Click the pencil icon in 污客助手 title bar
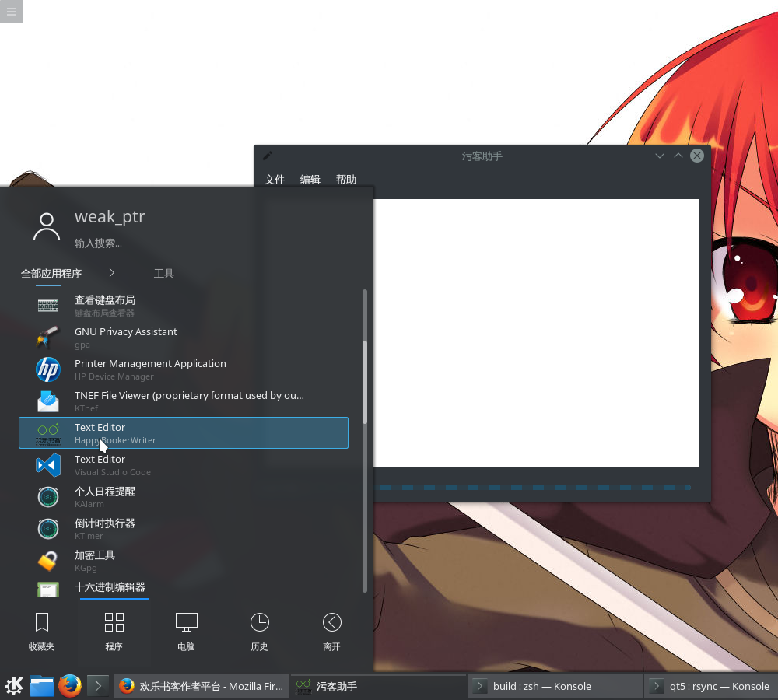The width and height of the screenshot is (778, 700). click(x=267, y=156)
